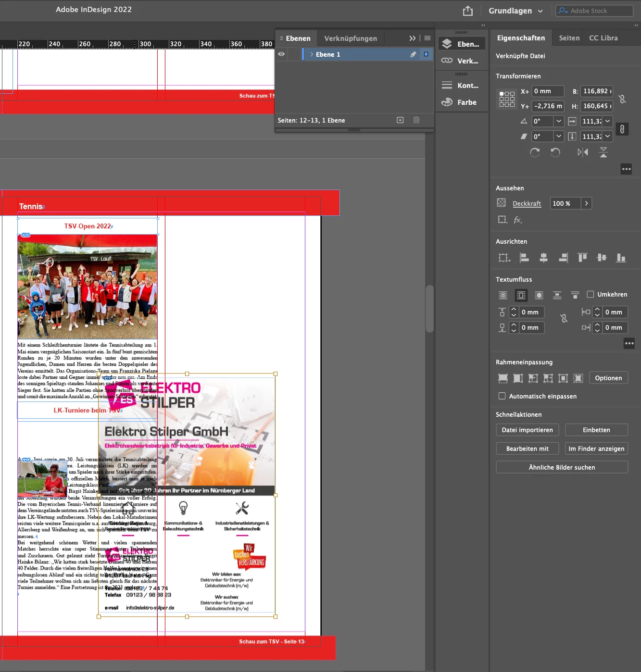Click the Y position input field
641x672 pixels.
548,106
